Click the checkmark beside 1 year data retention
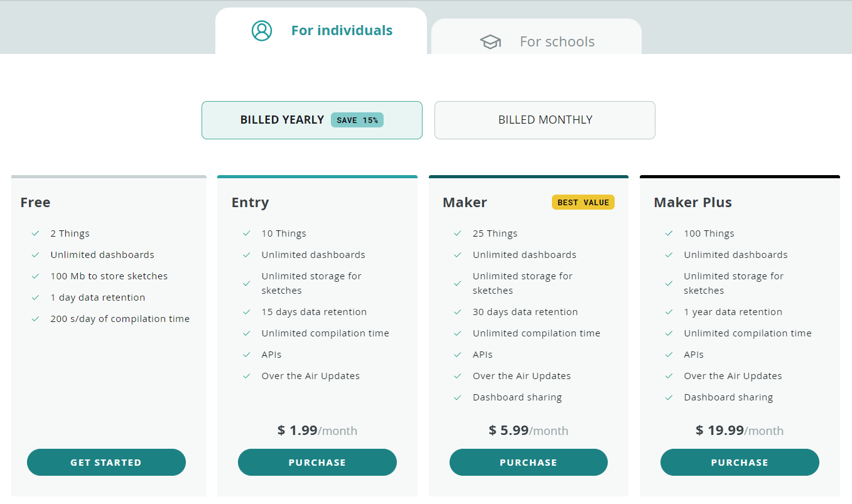This screenshot has height=504, width=852. [669, 312]
